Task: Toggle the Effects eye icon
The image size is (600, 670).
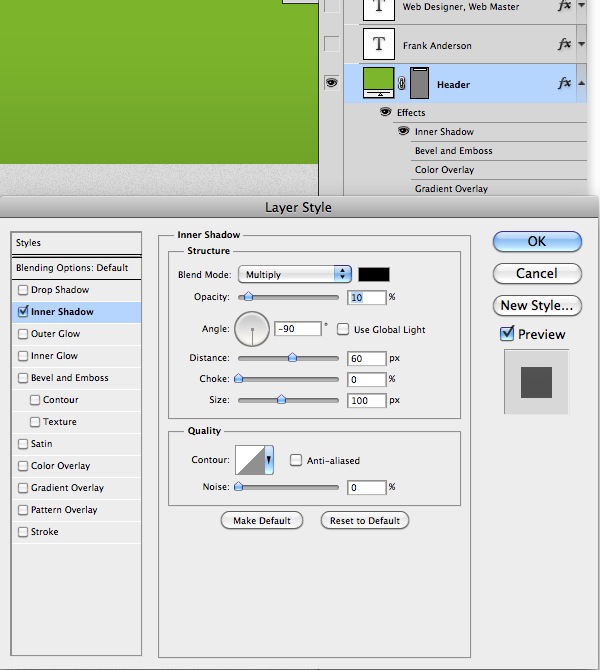Action: pyautogui.click(x=385, y=112)
